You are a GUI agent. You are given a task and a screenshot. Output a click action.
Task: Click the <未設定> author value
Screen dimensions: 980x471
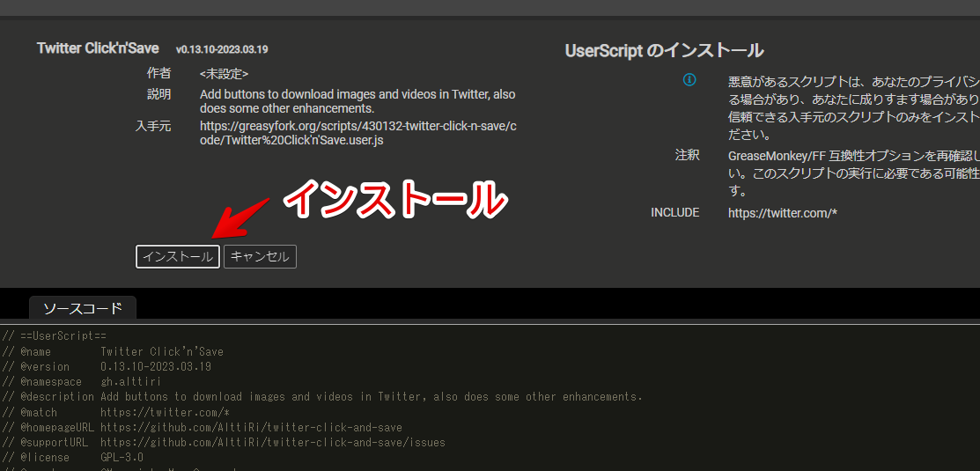click(x=225, y=74)
